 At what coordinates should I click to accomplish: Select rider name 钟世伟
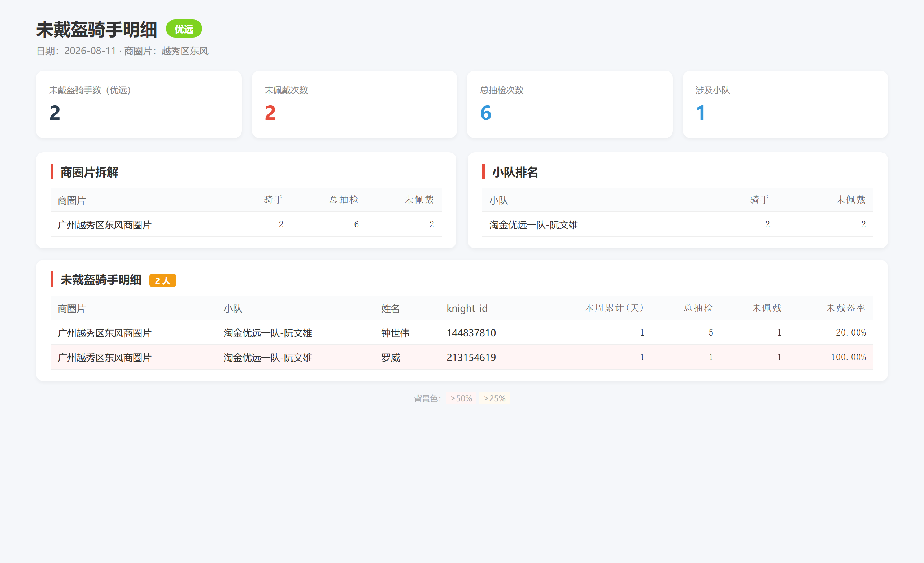[x=395, y=333]
